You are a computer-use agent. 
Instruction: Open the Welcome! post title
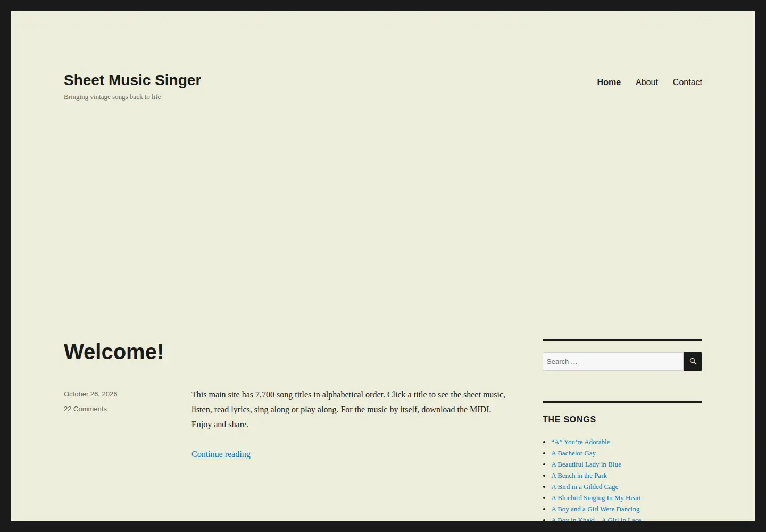coord(114,352)
